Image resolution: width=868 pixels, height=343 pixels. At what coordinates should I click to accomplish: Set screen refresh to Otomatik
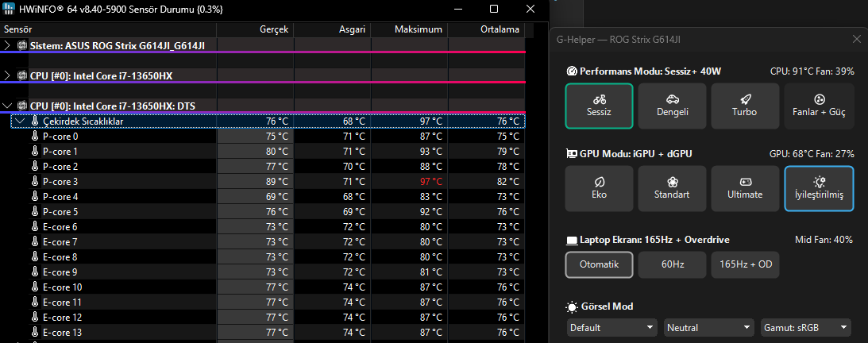click(x=599, y=264)
